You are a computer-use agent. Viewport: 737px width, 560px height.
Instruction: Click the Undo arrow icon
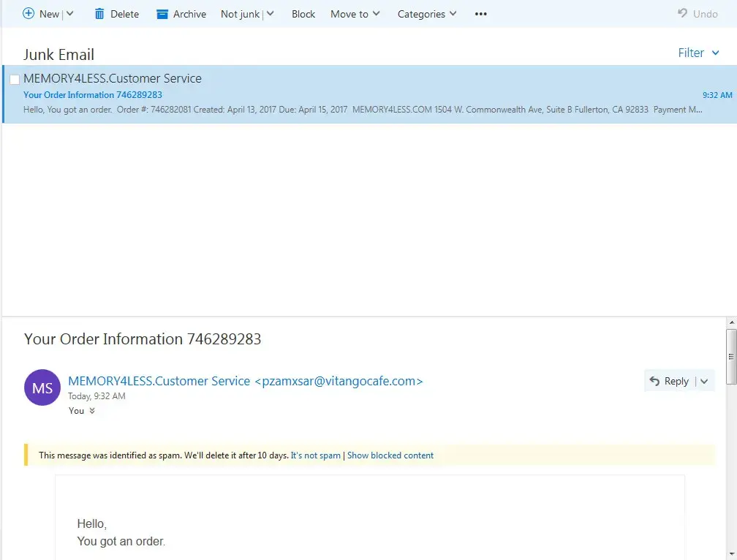pyautogui.click(x=682, y=14)
